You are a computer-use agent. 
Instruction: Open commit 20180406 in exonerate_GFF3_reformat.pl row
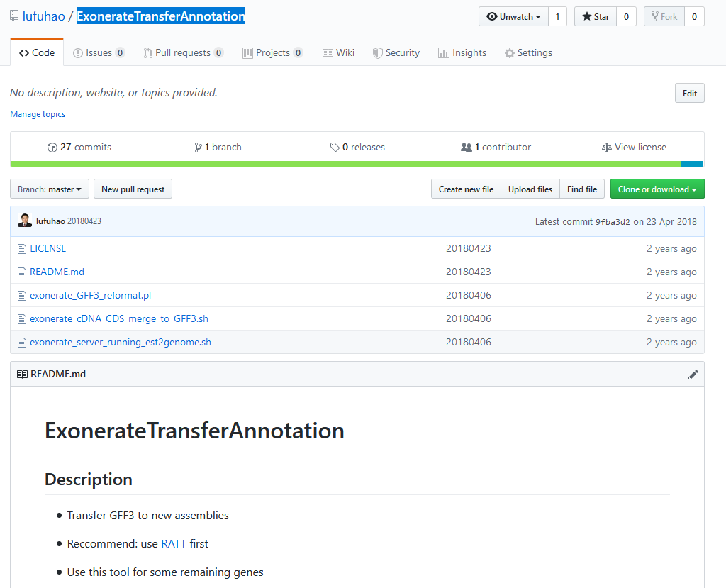[x=468, y=295]
